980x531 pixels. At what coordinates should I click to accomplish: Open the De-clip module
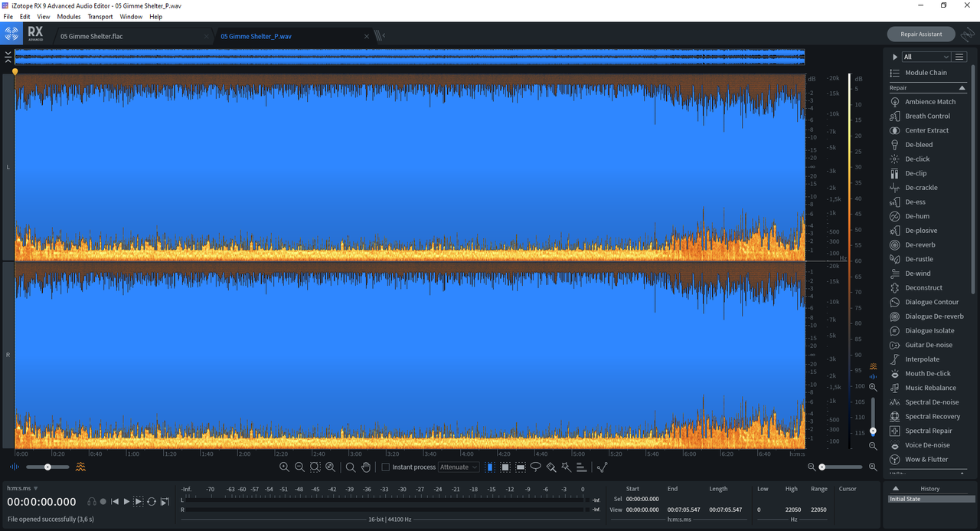tap(909, 173)
